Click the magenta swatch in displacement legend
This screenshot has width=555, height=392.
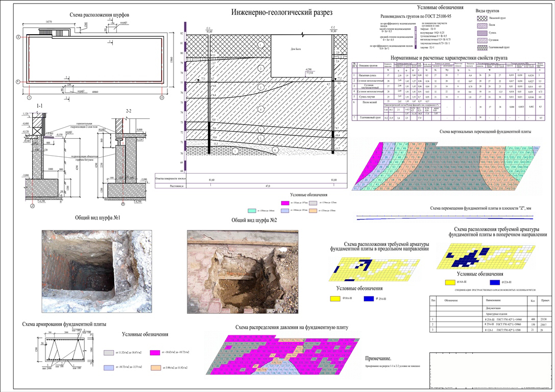(x=285, y=203)
